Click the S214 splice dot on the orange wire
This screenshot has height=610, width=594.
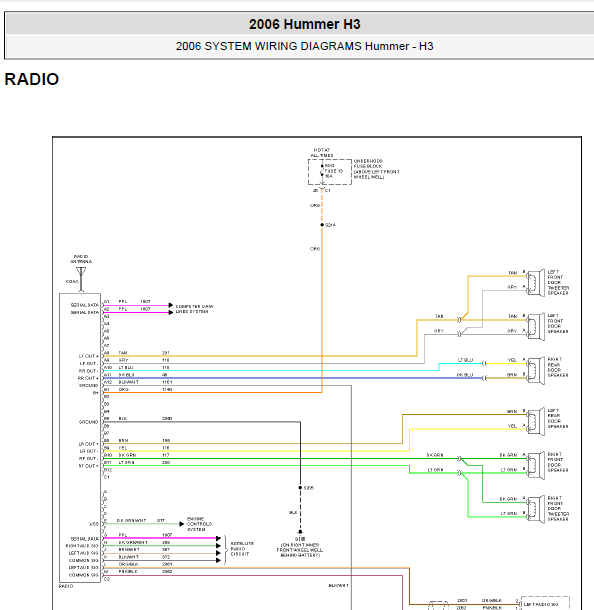[x=322, y=225]
